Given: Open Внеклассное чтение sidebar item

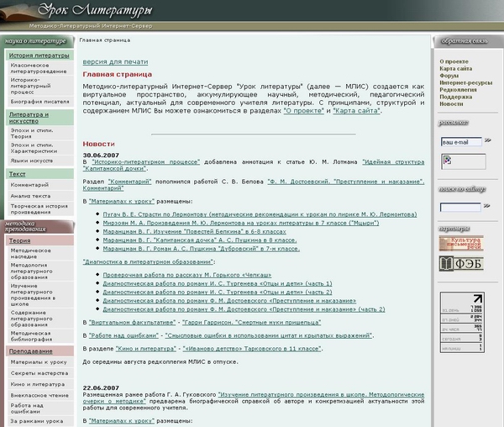Looking at the screenshot, I should (x=39, y=396).
